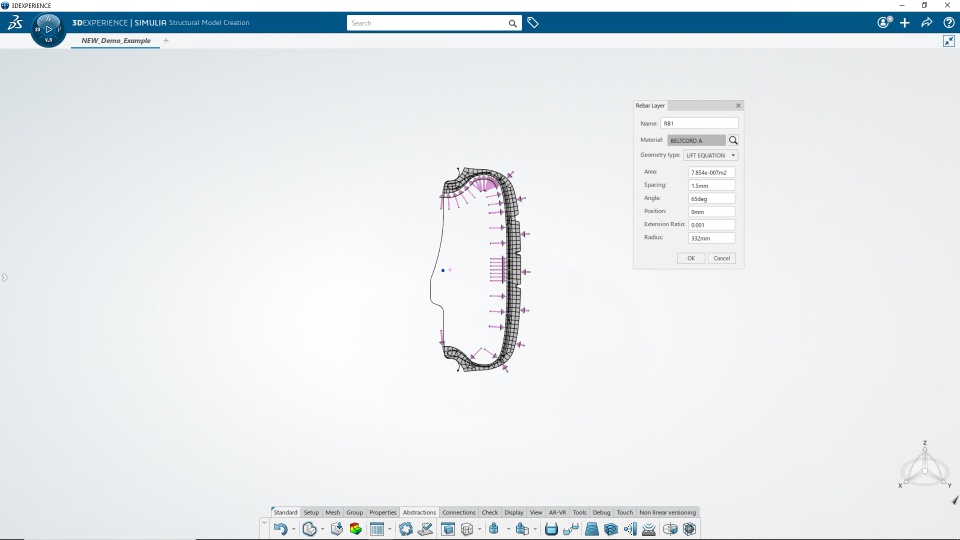Toggle full-screen expand icon
960x540 pixels.
tap(948, 41)
